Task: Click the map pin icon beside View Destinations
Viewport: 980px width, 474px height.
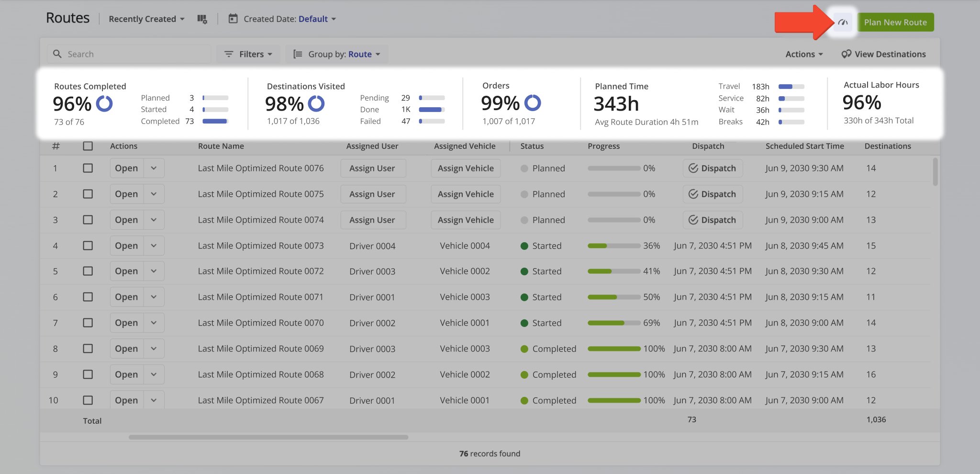Action: click(846, 54)
